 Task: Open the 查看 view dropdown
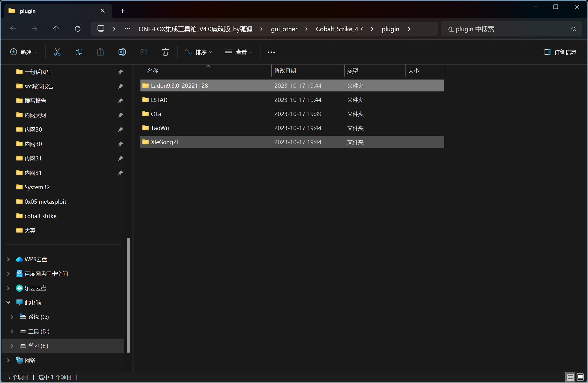pos(239,52)
